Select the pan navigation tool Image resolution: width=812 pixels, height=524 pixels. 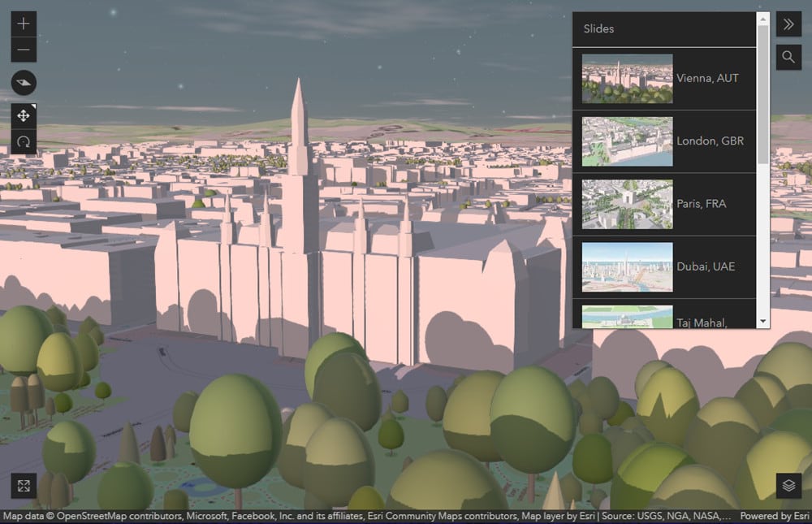(23, 115)
